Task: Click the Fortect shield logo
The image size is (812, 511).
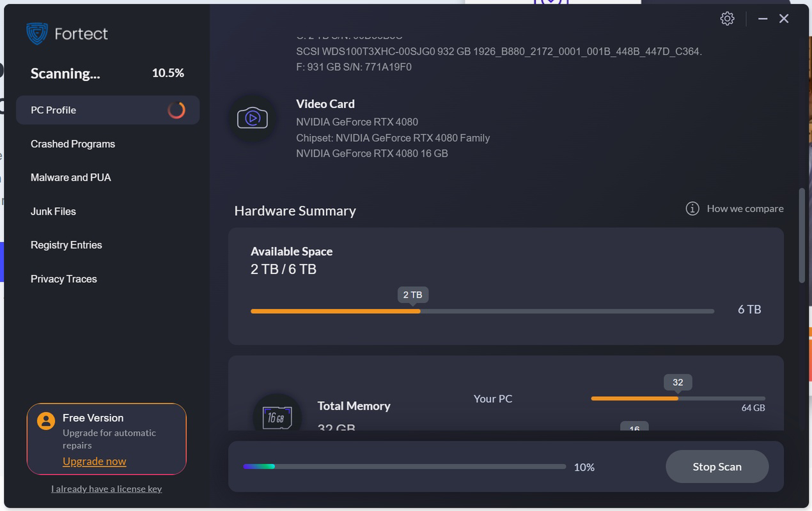Action: coord(37,34)
